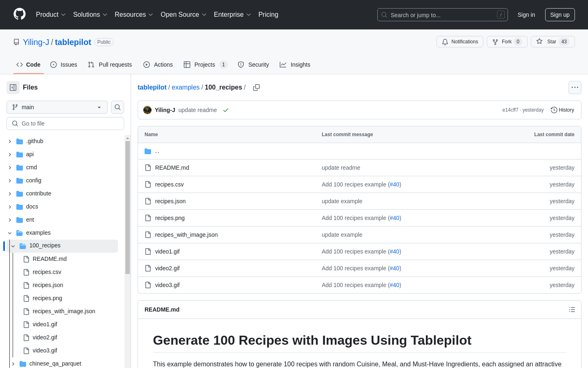Open recipes.json in the file table
This screenshot has height=368, width=588.
(170, 201)
